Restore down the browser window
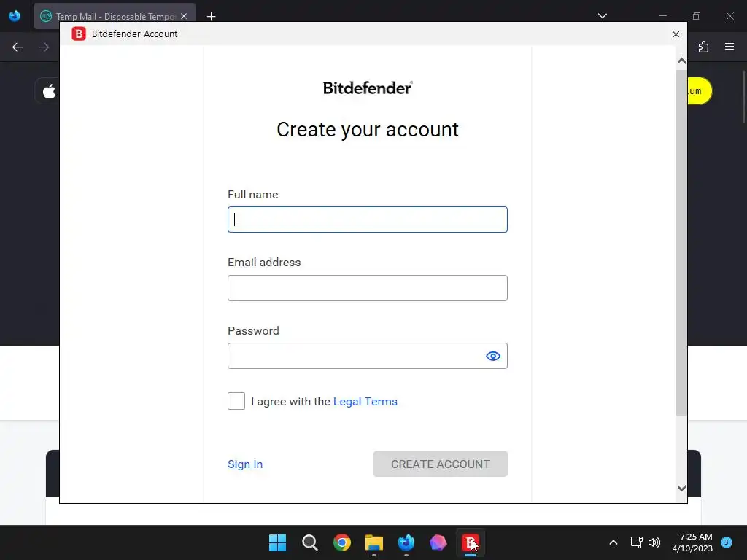This screenshot has height=560, width=747. coord(697,16)
